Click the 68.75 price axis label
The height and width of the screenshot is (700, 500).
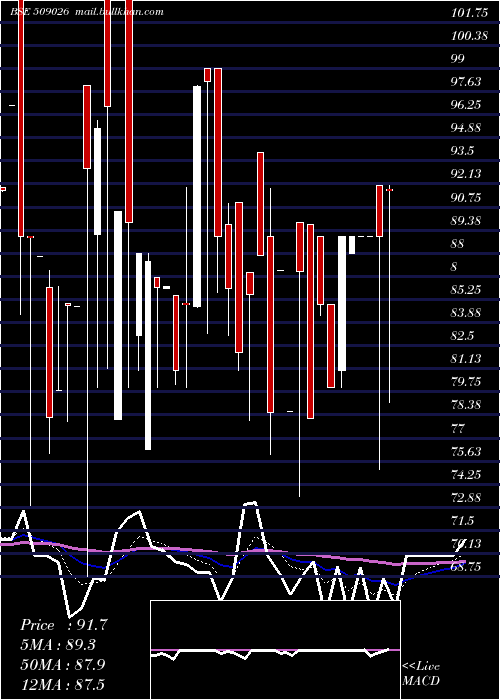click(x=466, y=567)
